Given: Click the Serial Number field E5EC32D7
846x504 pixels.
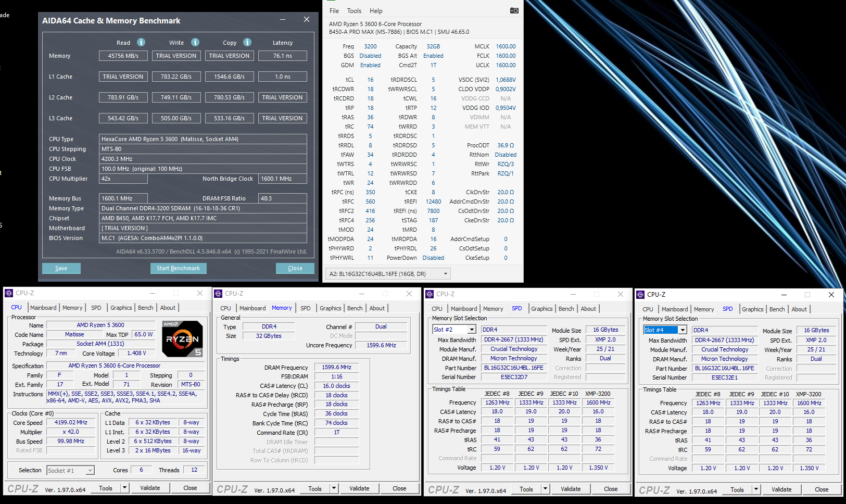Looking at the screenshot, I should (514, 377).
